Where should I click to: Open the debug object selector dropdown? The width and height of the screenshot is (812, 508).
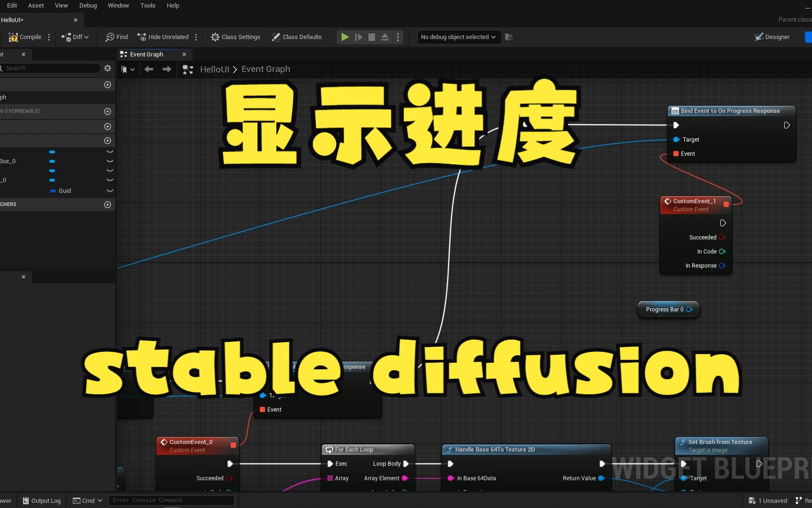458,37
